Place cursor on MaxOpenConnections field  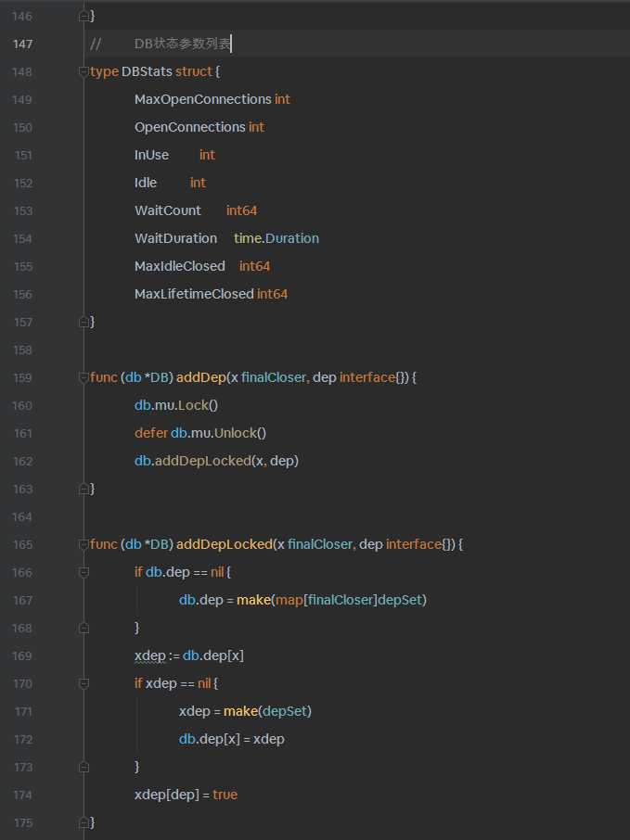point(202,99)
